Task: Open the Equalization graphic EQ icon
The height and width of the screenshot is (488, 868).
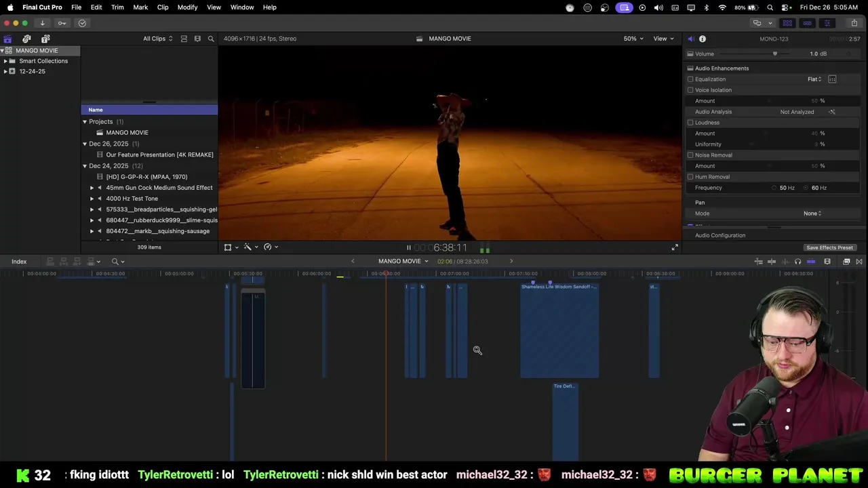Action: [x=832, y=79]
